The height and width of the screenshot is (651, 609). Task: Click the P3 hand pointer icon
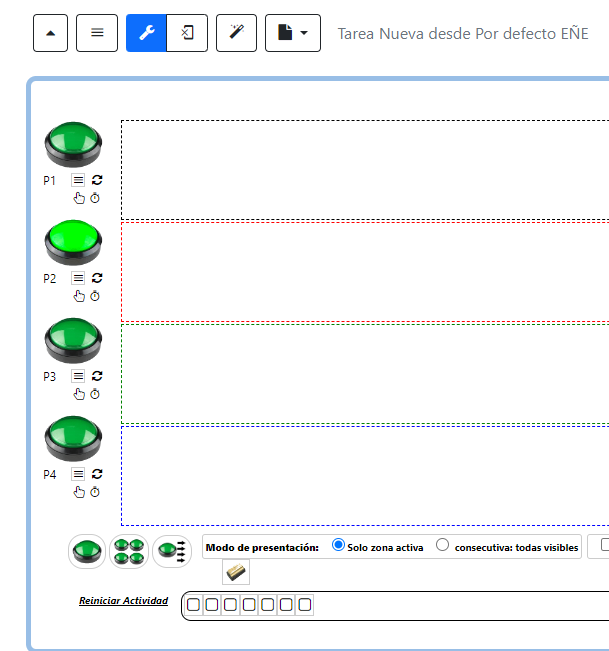pyautogui.click(x=79, y=394)
